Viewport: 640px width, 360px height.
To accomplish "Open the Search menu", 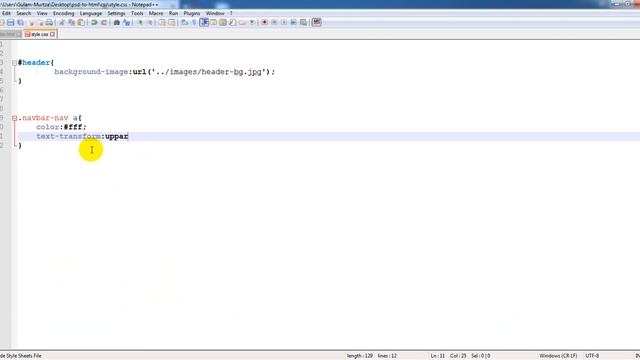I will [24, 13].
